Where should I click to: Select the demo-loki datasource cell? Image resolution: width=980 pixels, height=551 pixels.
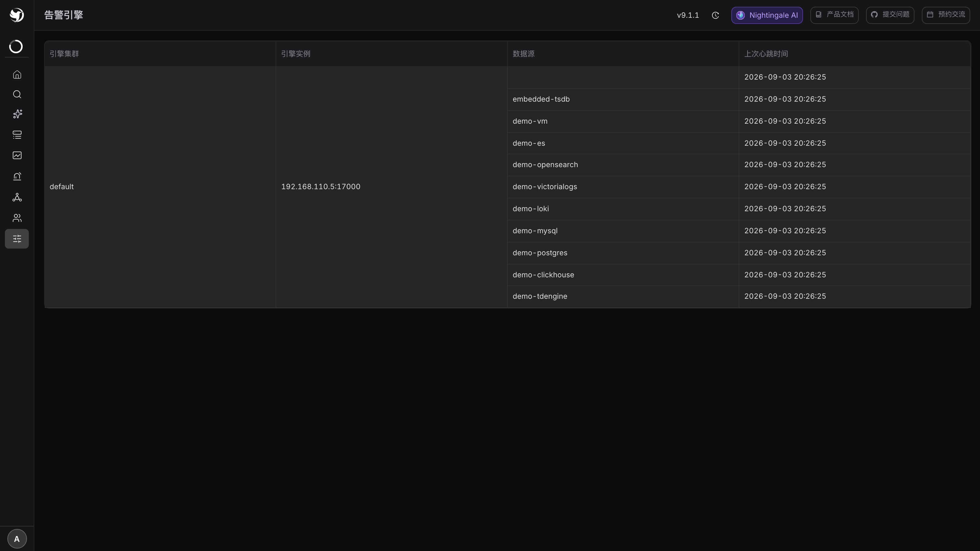click(623, 209)
